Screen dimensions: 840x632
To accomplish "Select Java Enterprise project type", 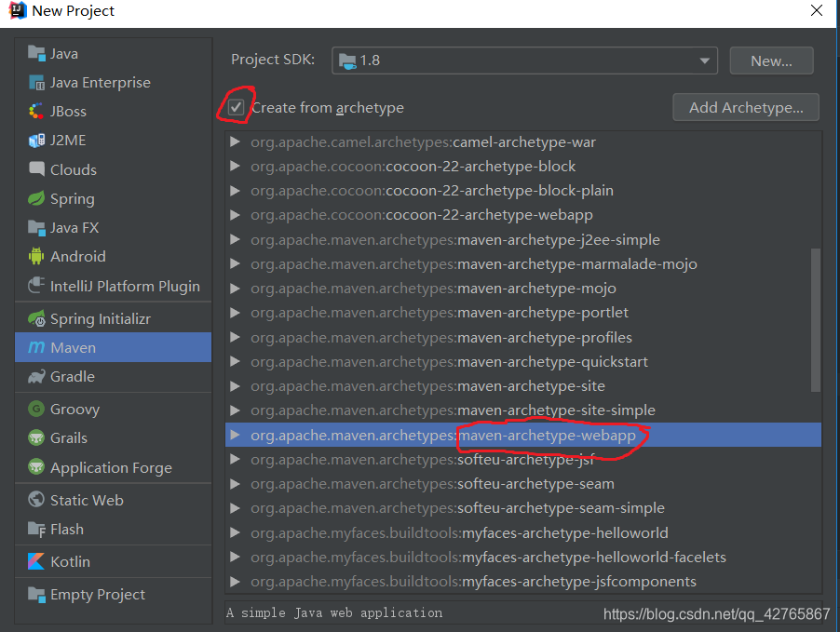I will pyautogui.click(x=114, y=83).
